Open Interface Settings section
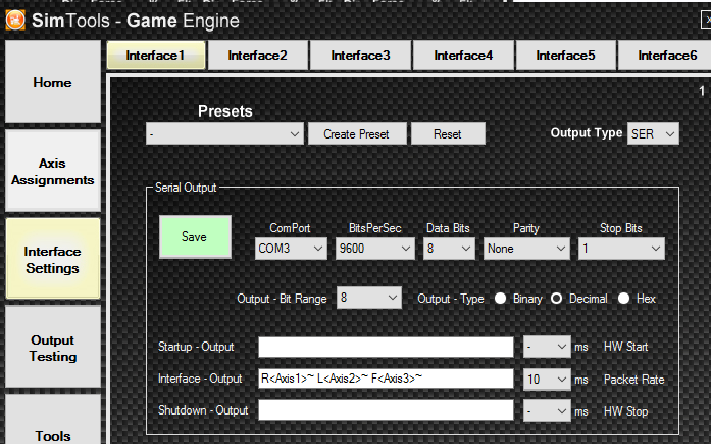Image resolution: width=711 pixels, height=444 pixels. 53,259
